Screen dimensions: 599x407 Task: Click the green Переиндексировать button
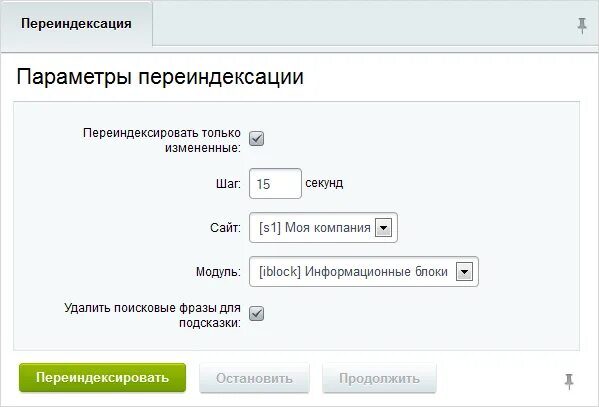(102, 378)
